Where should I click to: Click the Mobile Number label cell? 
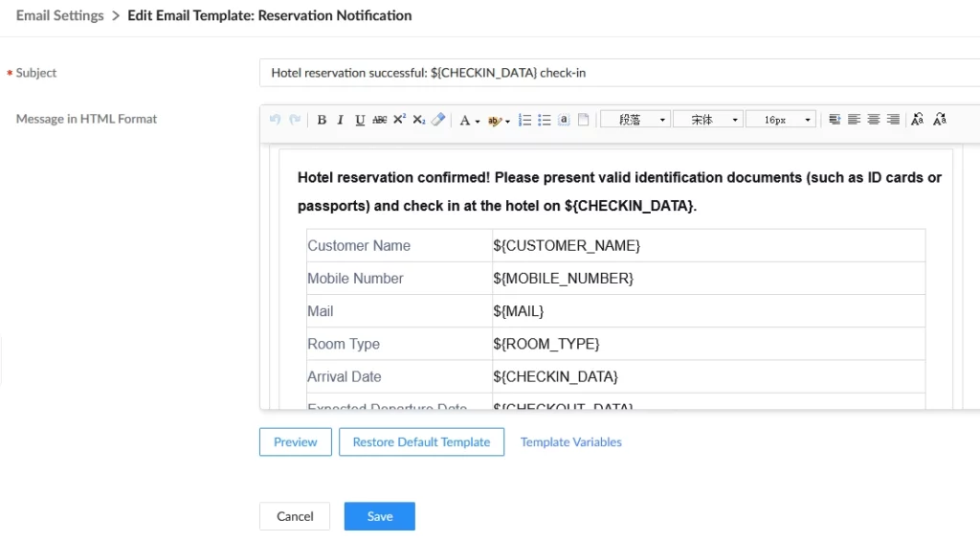point(399,279)
